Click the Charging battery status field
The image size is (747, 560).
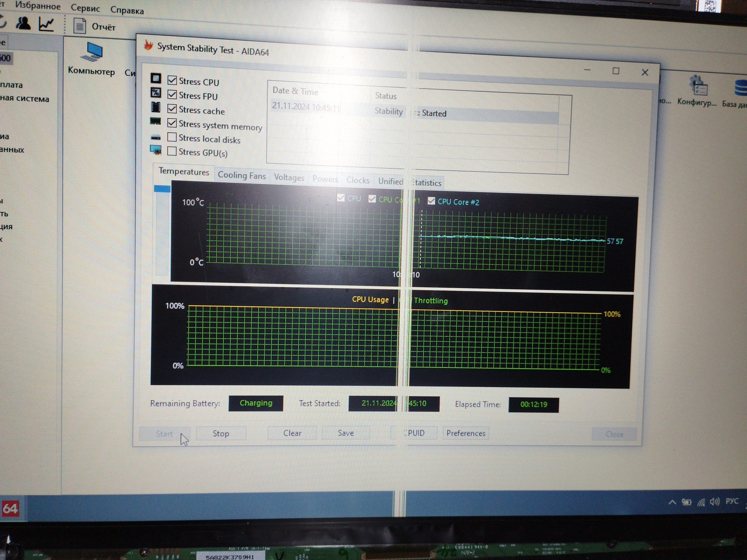coord(256,403)
